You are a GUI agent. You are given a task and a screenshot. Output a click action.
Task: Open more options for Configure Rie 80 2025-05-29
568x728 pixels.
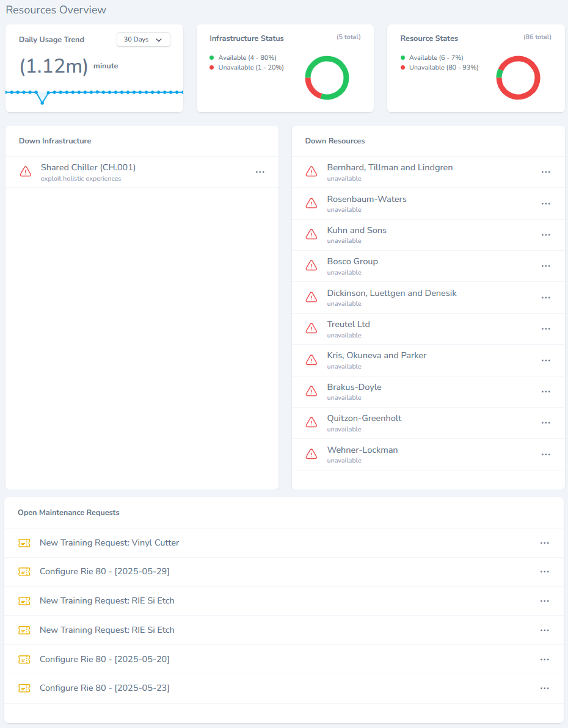coord(544,572)
